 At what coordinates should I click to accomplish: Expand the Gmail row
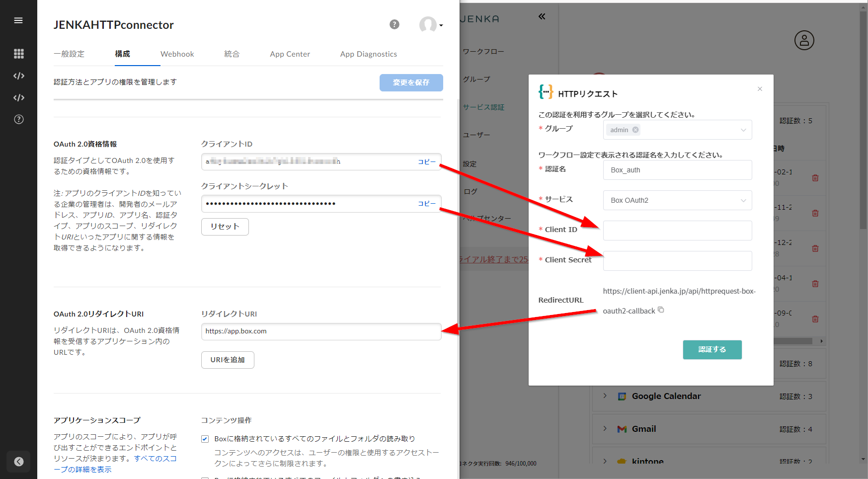pyautogui.click(x=605, y=428)
